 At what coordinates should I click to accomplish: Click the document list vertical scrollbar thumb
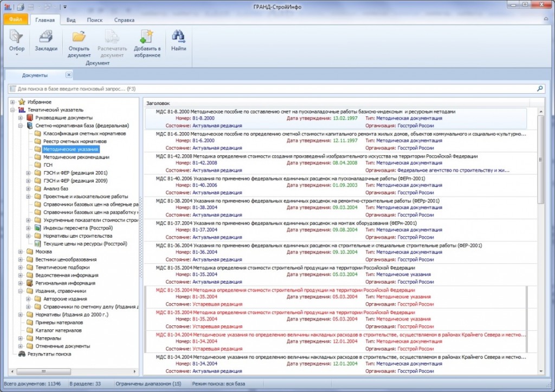[540, 159]
